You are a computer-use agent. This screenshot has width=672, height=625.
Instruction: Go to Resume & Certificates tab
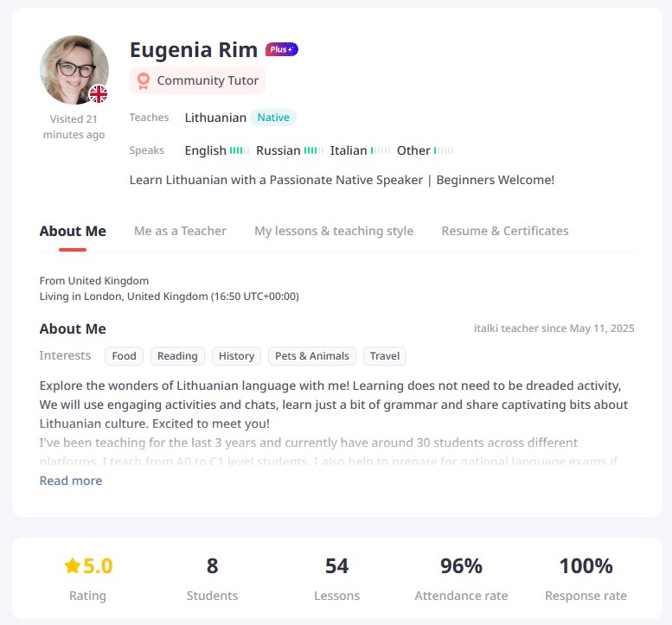pyautogui.click(x=505, y=231)
